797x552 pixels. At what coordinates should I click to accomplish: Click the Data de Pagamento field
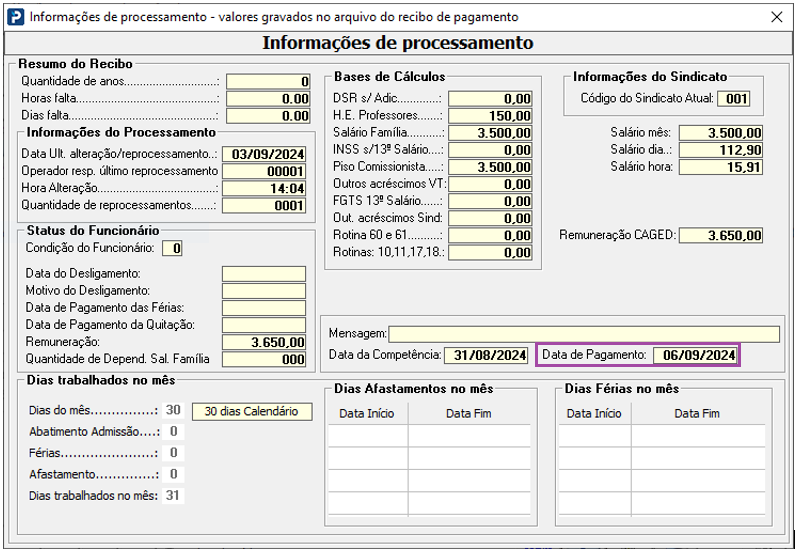pyautogui.click(x=695, y=355)
